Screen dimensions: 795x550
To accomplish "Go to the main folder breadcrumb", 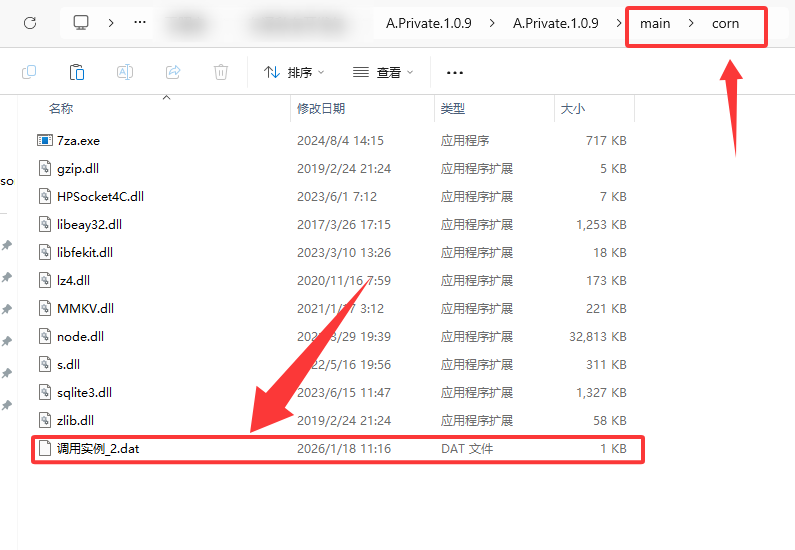I will point(655,23).
